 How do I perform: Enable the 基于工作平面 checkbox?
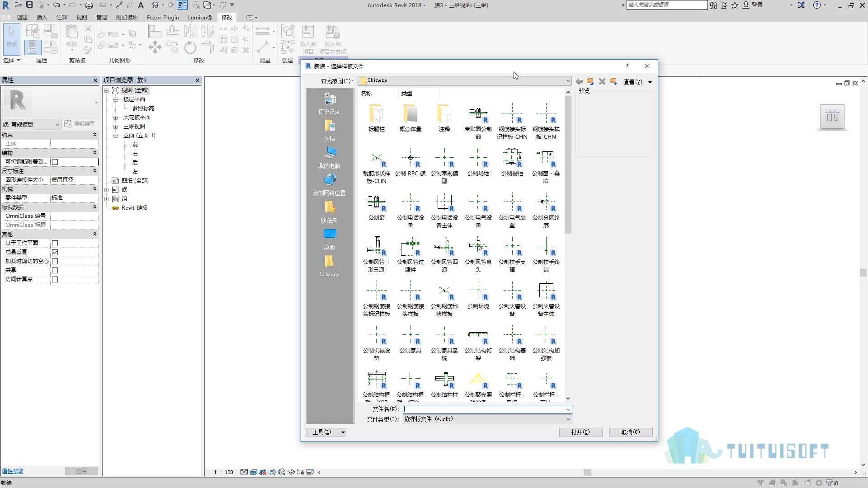click(55, 243)
